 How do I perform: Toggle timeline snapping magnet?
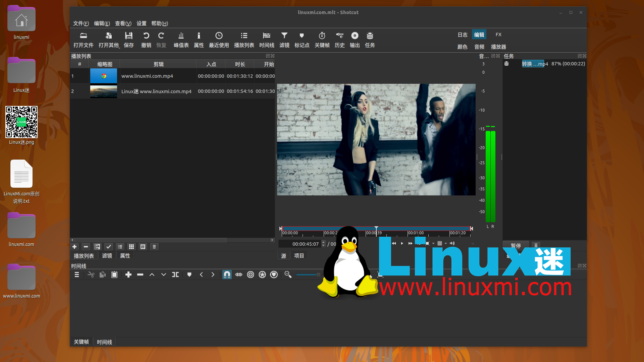pyautogui.click(x=227, y=275)
